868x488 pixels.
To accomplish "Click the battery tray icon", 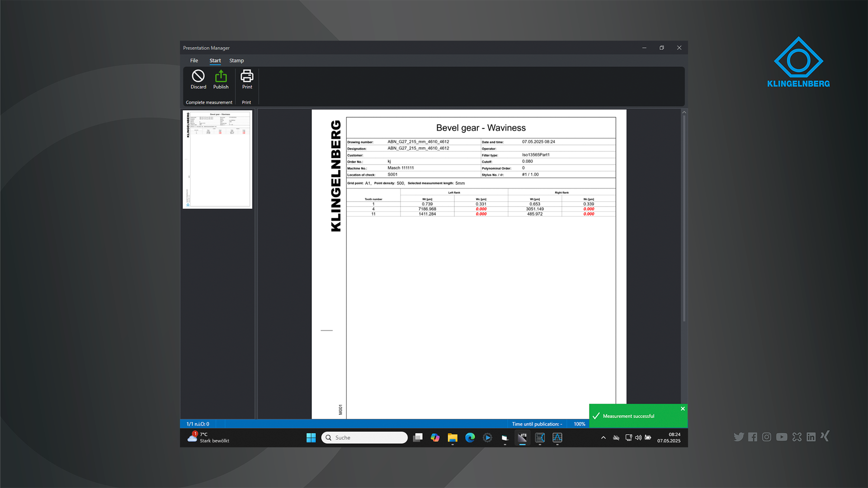I will click(648, 437).
